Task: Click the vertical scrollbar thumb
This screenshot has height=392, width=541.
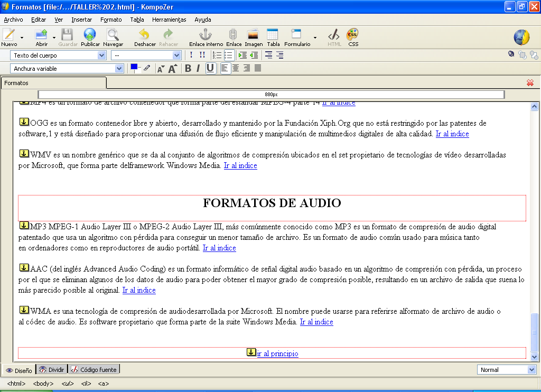Action: tap(534, 332)
